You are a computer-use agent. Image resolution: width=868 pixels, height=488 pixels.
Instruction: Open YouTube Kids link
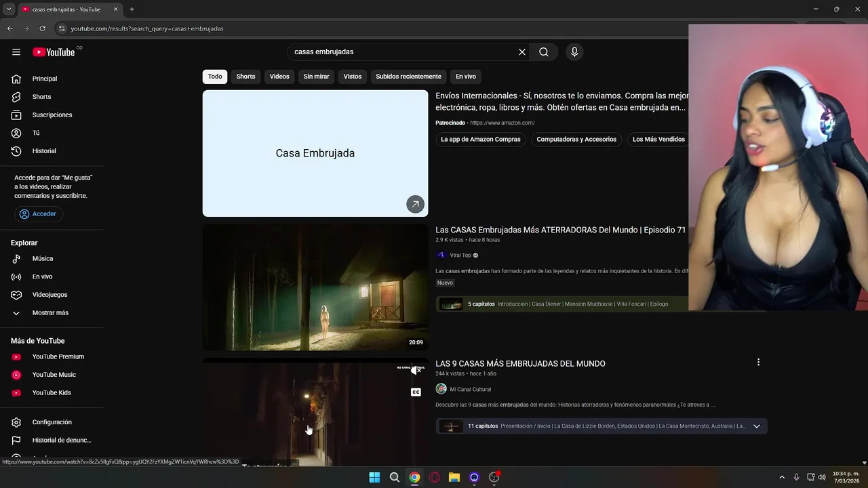tap(52, 393)
